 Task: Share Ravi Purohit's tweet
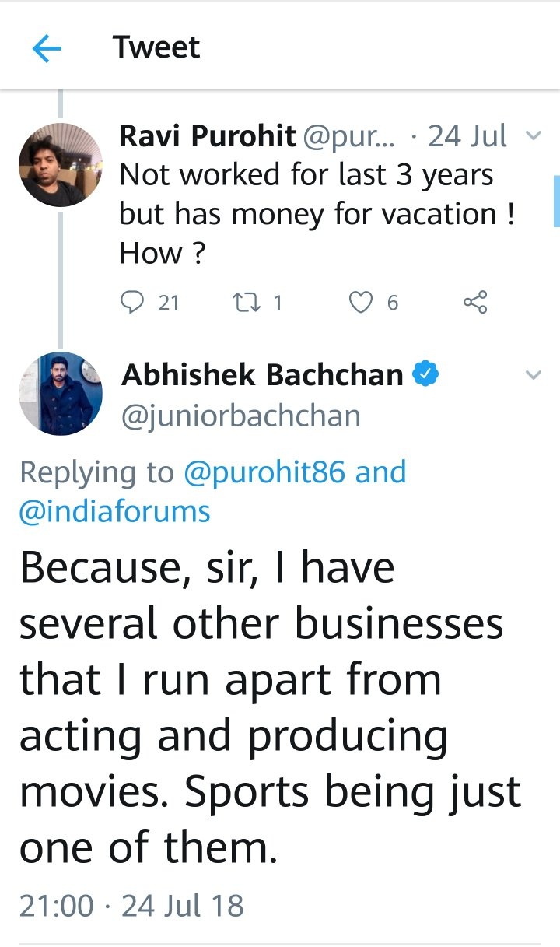pyautogui.click(x=474, y=302)
